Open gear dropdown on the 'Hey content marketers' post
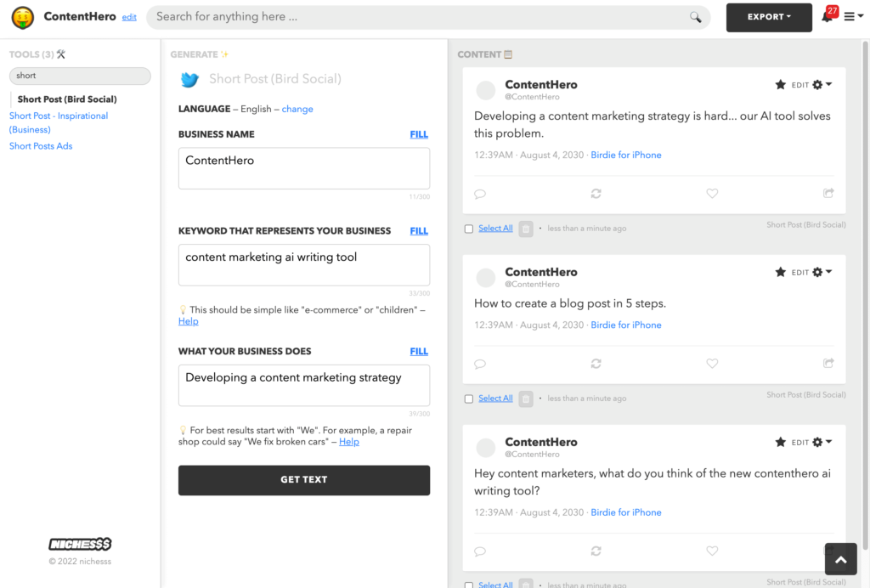 [x=822, y=442]
